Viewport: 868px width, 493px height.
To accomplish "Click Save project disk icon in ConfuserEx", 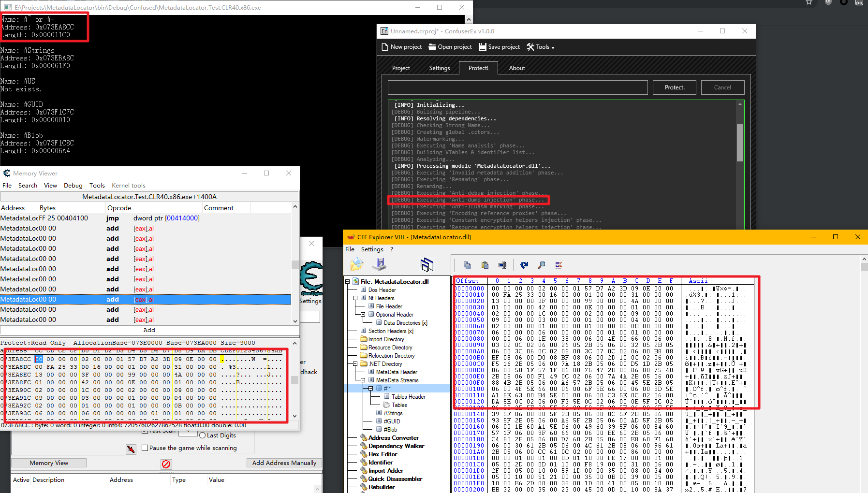I will point(482,47).
